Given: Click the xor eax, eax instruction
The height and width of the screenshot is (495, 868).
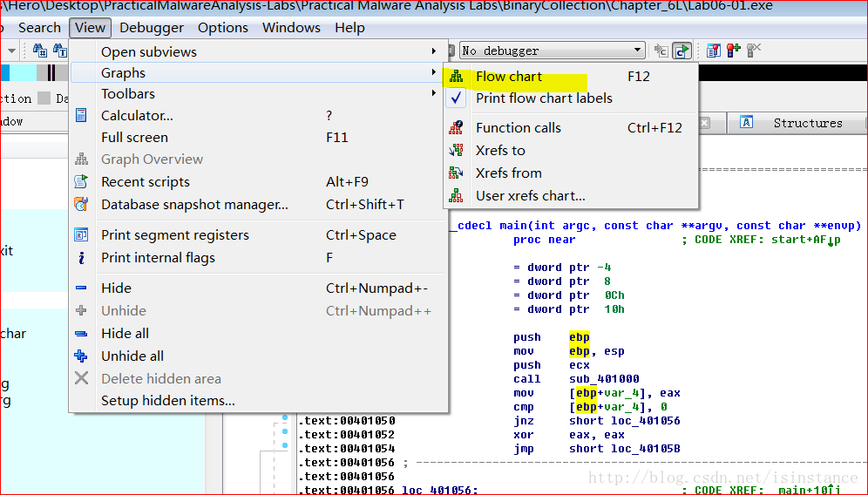Looking at the screenshot, I should [569, 435].
